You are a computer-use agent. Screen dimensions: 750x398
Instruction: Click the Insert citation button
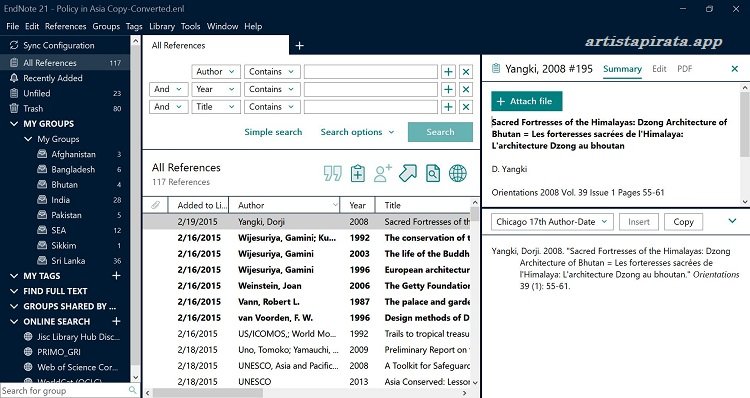[x=639, y=222]
